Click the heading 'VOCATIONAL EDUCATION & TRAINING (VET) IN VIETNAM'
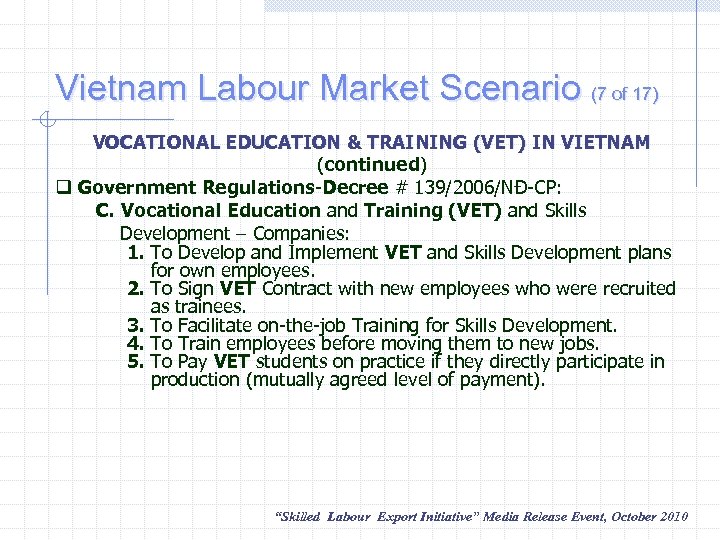Screen dimensions: 720x540 pyautogui.click(x=371, y=142)
